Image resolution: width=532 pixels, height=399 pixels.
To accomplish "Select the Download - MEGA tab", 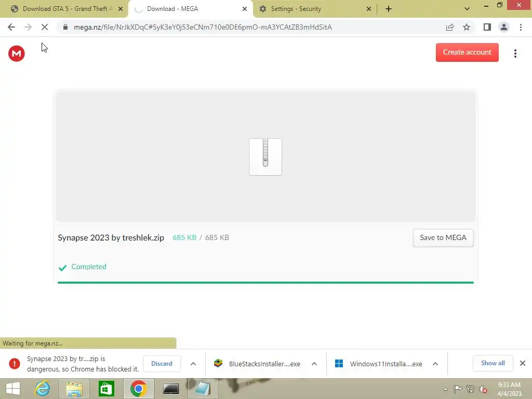I will pyautogui.click(x=190, y=9).
